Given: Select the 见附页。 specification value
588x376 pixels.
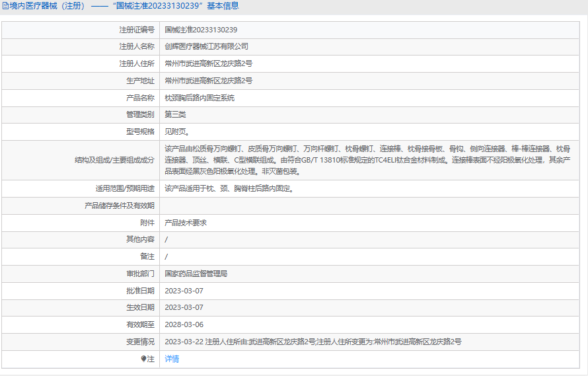Looking at the screenshot, I should click(177, 132).
